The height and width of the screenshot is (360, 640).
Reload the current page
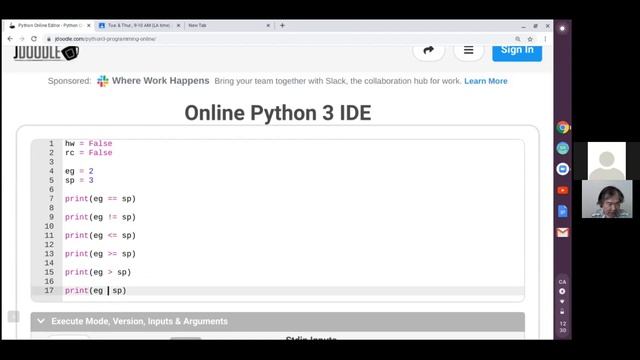34,39
